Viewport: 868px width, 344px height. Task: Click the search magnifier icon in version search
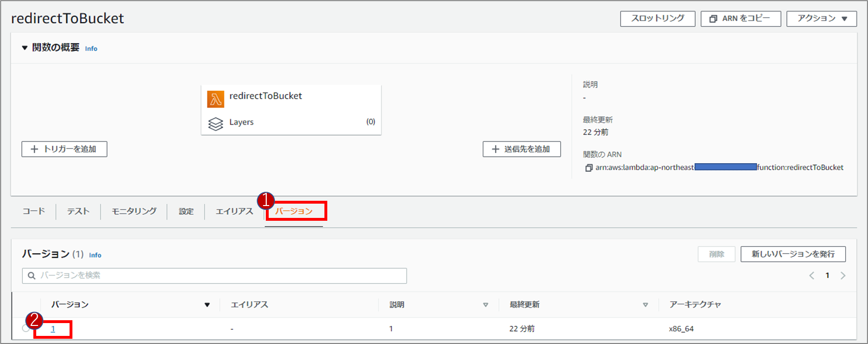pos(31,275)
